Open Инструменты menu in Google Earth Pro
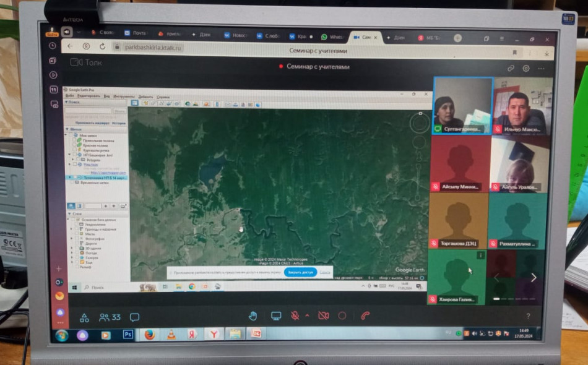 point(124,97)
